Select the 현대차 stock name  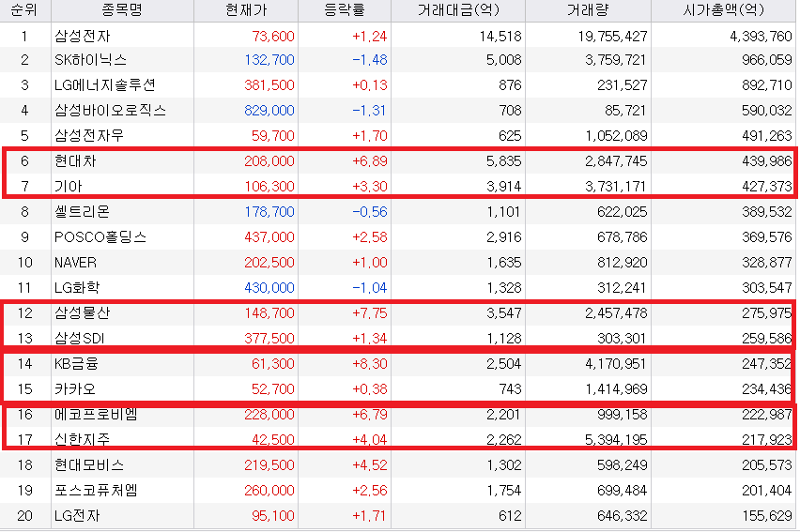(x=75, y=161)
